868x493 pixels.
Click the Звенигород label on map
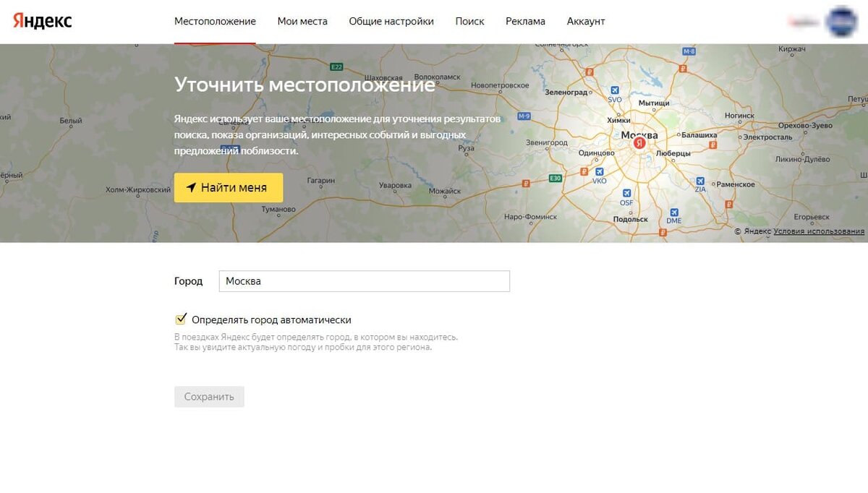tap(547, 142)
